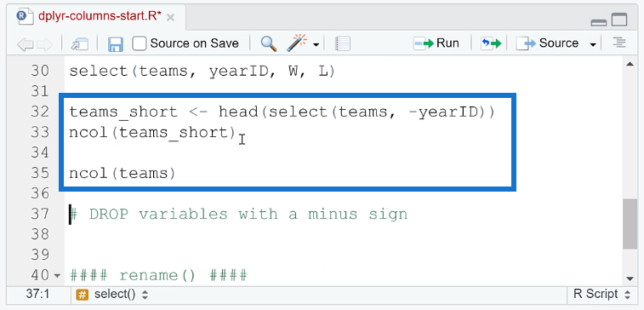Click the save document floppy disk icon
Screen dimensions: 644x310
pyautogui.click(x=116, y=43)
